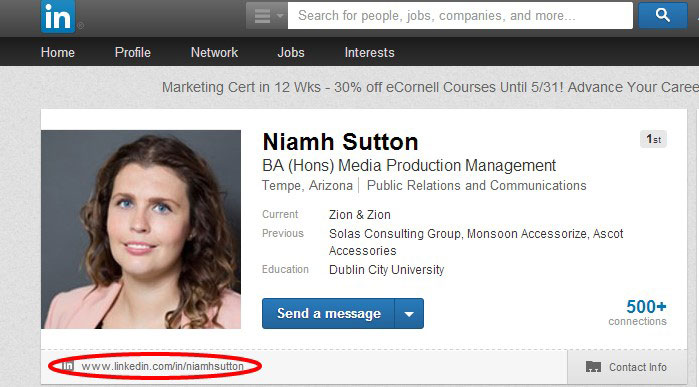Click the 1st degree connection badge
699x387 pixels.
[x=654, y=139]
